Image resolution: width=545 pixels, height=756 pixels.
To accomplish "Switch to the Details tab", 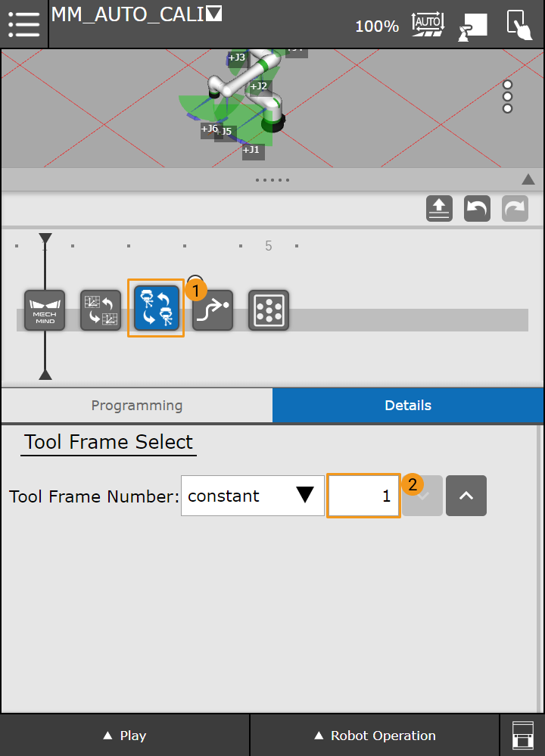I will (408, 406).
